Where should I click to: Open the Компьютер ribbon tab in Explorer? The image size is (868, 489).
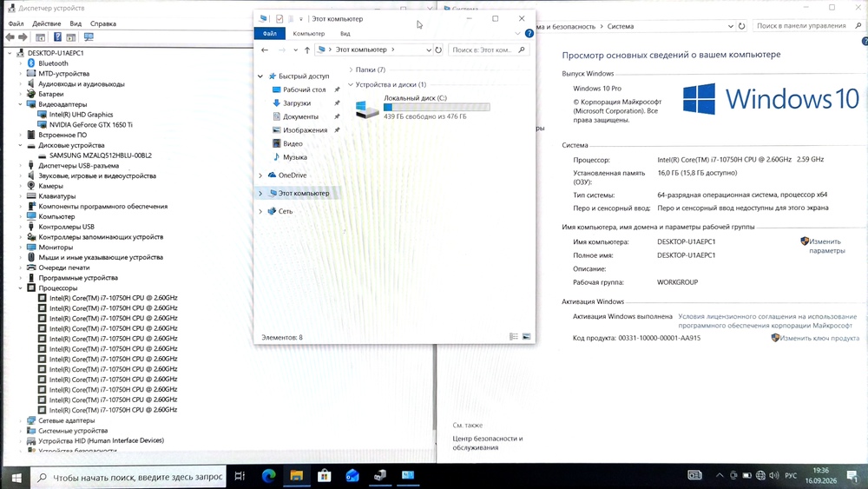pyautogui.click(x=309, y=34)
